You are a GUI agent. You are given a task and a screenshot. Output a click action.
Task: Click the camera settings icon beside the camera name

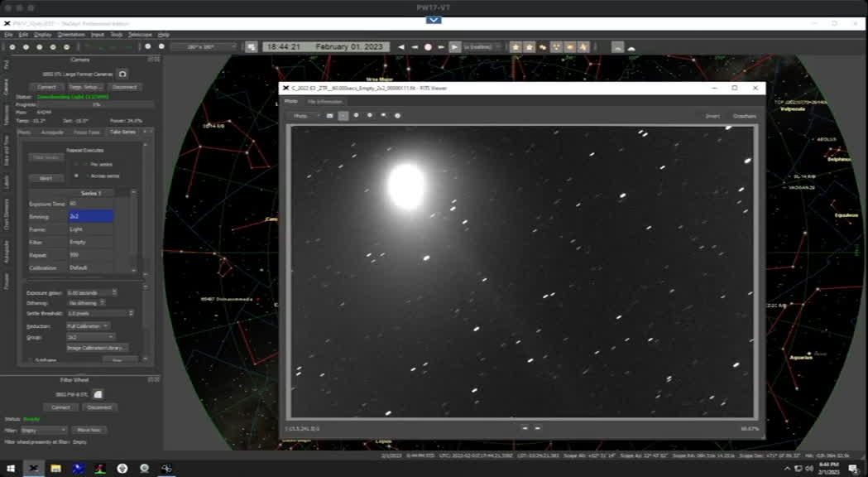point(122,74)
